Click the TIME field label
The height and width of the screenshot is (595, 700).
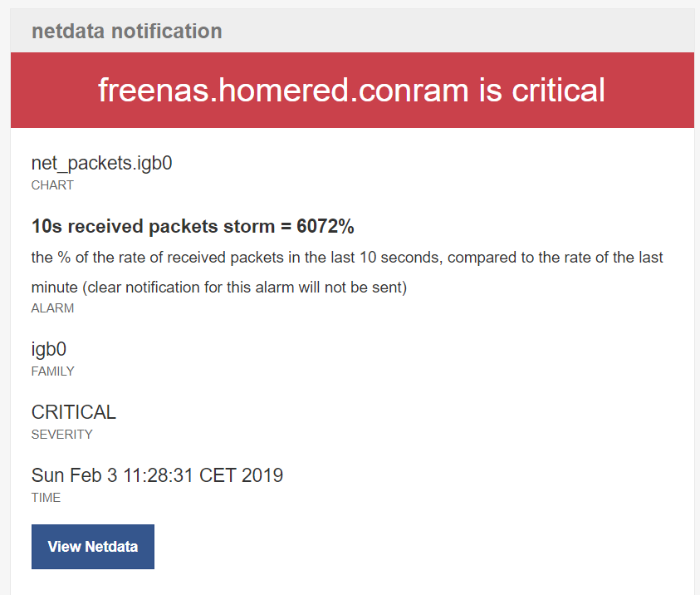coord(46,498)
